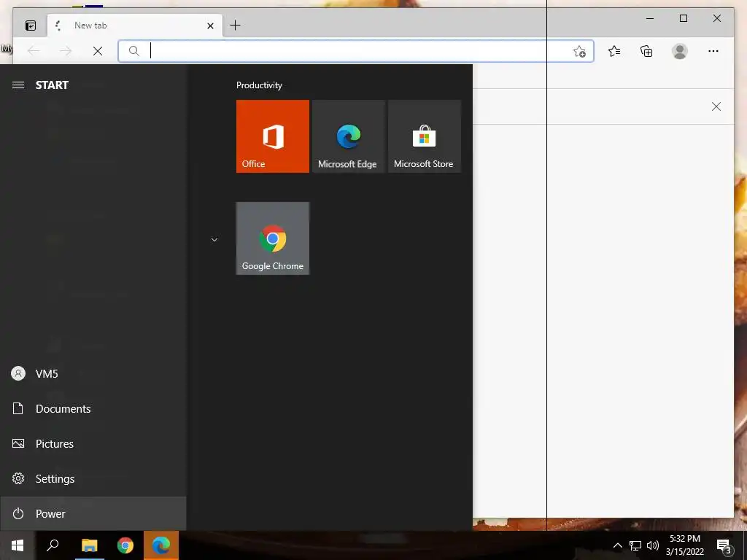Screen dimensions: 747x560
Task: Open the network status tray icon
Action: point(635,545)
